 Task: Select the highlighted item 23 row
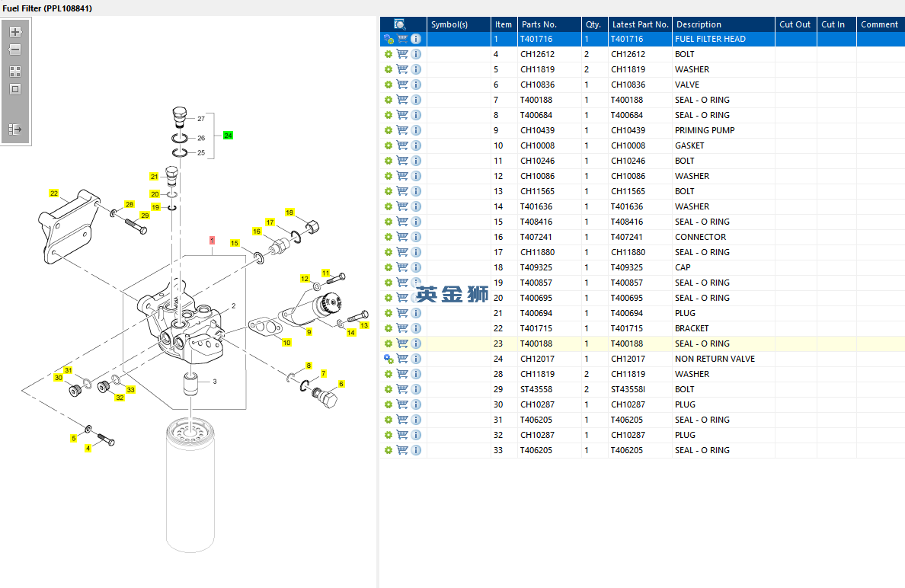[x=642, y=344]
